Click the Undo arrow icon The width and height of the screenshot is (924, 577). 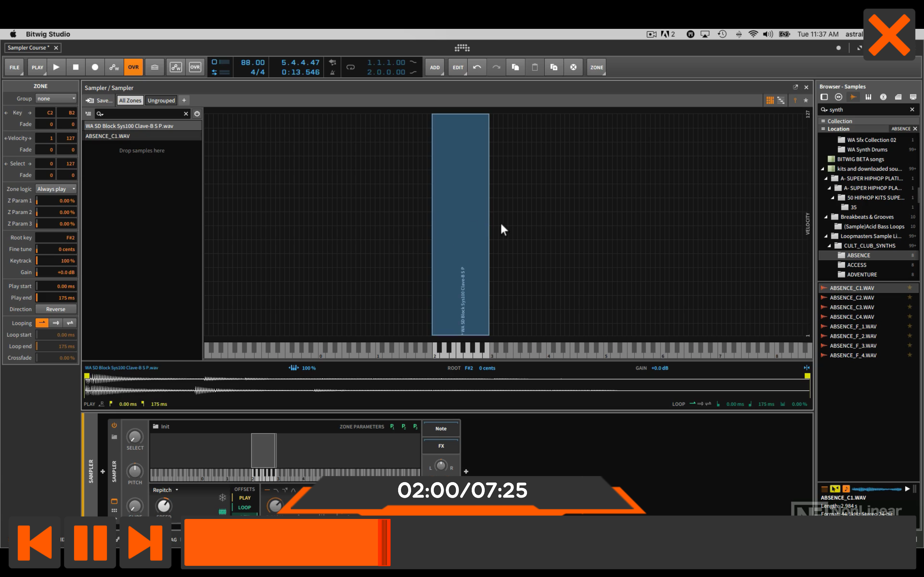(x=477, y=67)
